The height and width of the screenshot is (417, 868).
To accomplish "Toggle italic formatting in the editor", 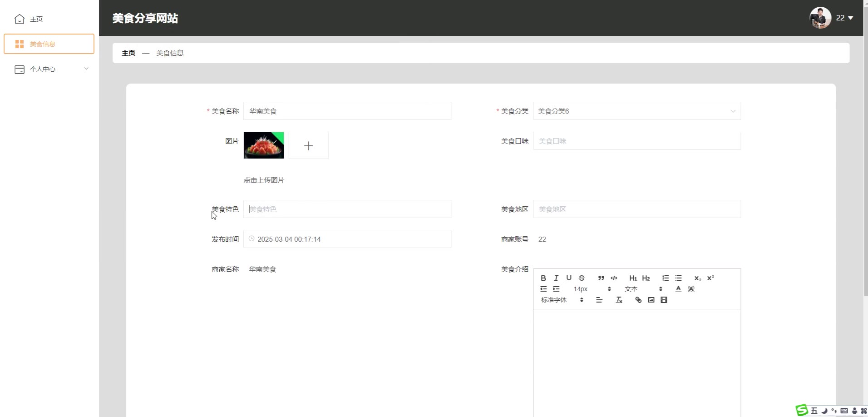I will point(556,278).
